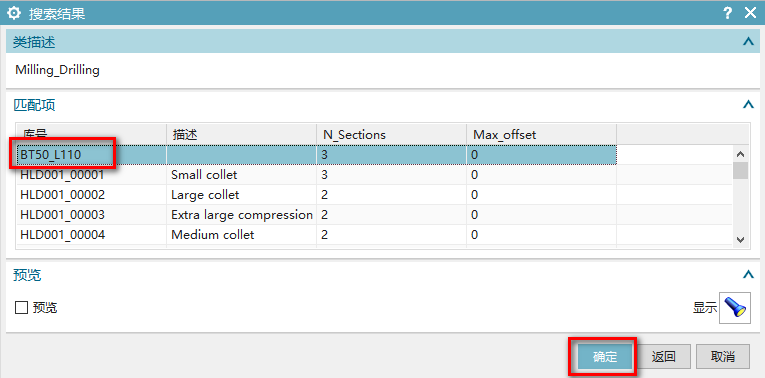Close the search results dialog
The height and width of the screenshot is (378, 765).
tap(750, 13)
